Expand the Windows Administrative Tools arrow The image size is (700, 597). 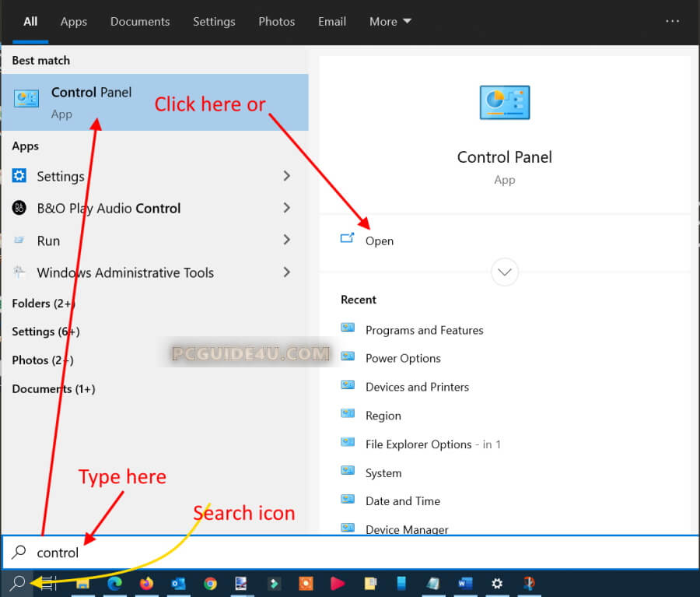pos(286,272)
